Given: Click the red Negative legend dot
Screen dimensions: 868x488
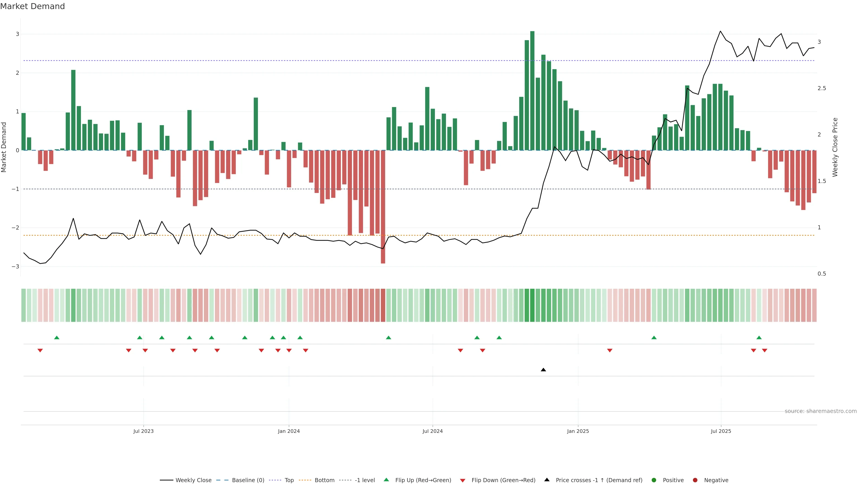Looking at the screenshot, I should click(695, 480).
